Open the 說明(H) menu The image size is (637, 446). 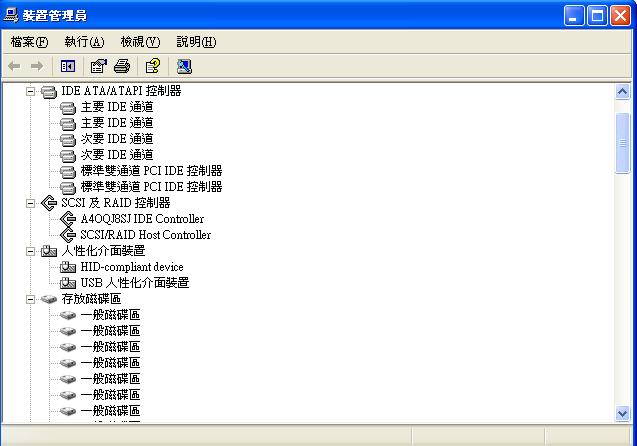pos(196,42)
